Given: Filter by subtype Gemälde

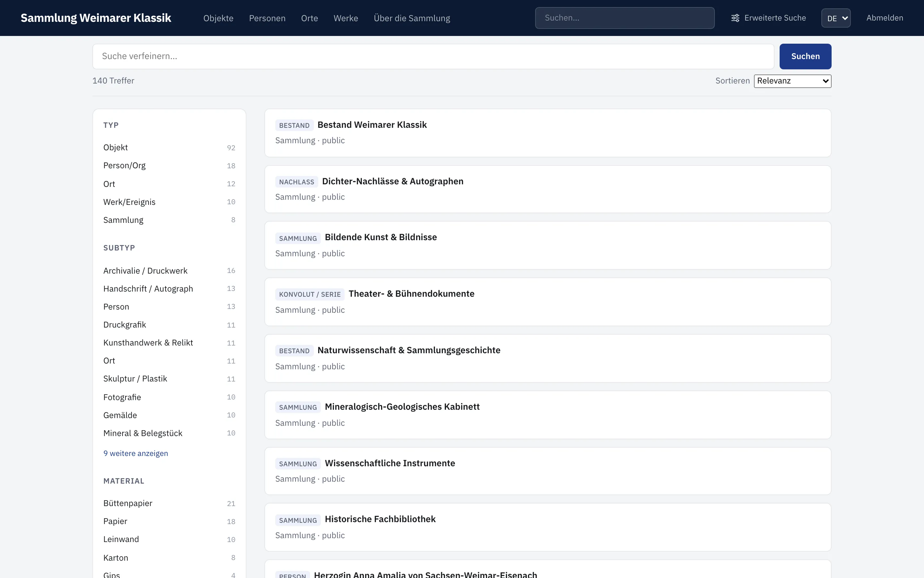Looking at the screenshot, I should tap(169, 415).
